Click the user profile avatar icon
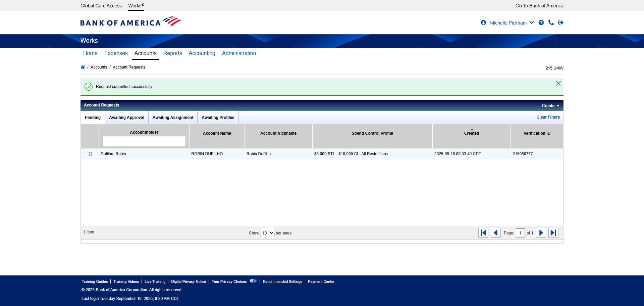Image resolution: width=644 pixels, height=306 pixels. point(483,23)
